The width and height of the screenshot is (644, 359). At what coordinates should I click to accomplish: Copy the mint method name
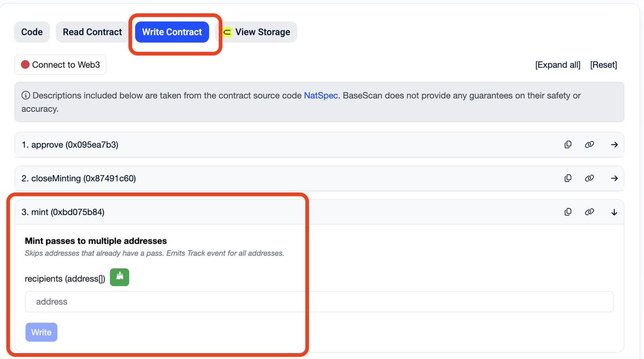pyautogui.click(x=568, y=212)
